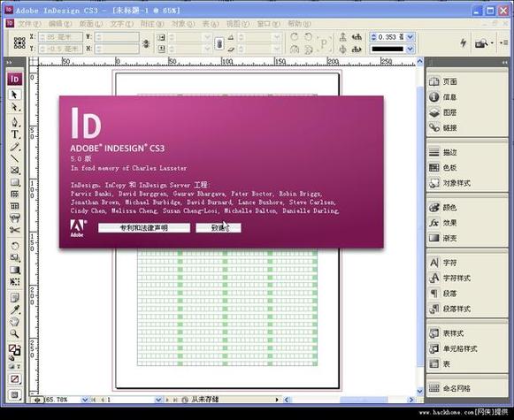Choose the Scissors tool
Viewport: 514px width, 420px height.
15,230
